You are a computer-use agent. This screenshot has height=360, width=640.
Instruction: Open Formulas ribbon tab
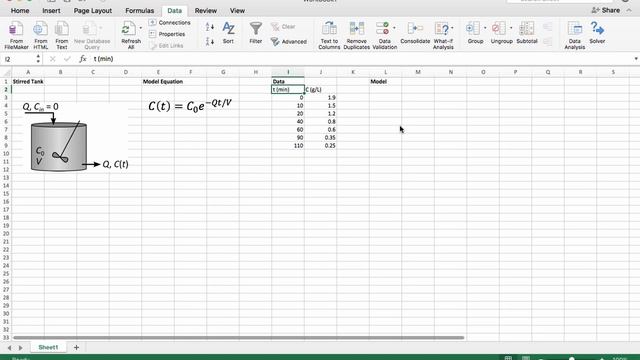point(140,11)
